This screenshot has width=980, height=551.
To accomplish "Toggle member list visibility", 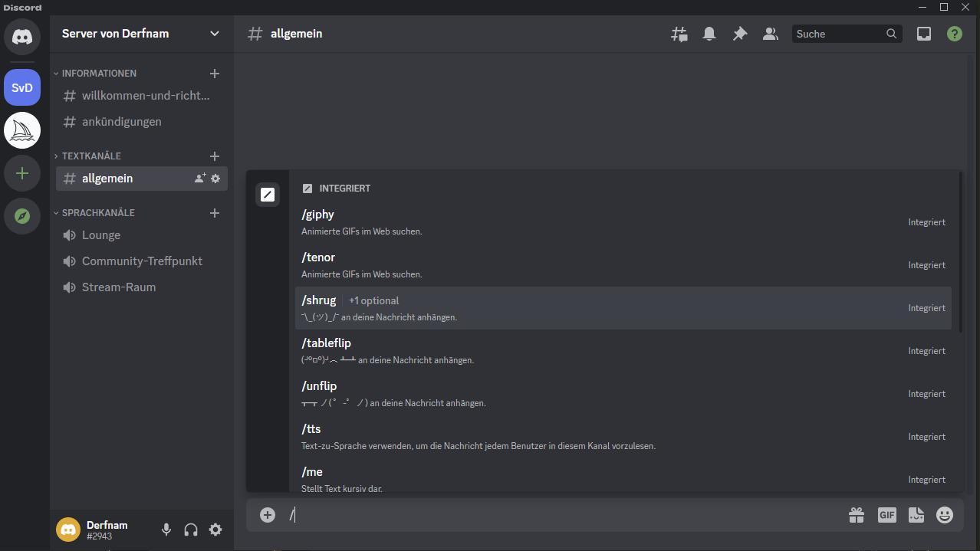I will click(x=770, y=34).
